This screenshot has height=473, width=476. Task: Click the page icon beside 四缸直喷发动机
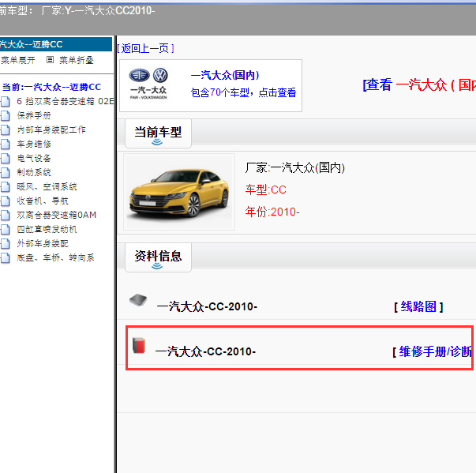coord(6,230)
